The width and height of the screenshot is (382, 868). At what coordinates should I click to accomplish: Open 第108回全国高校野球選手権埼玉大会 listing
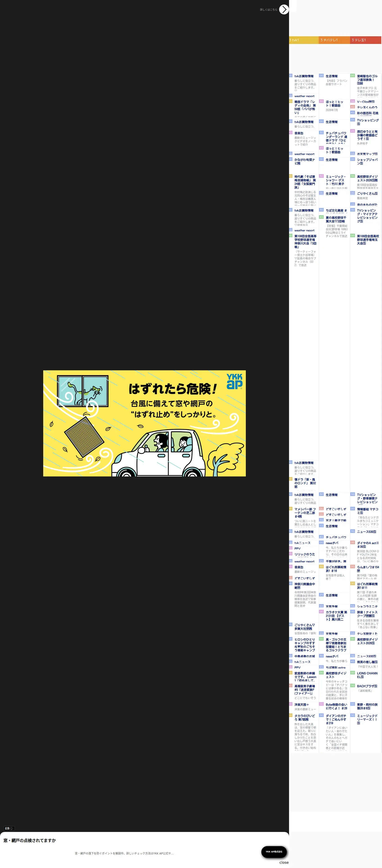click(368, 240)
